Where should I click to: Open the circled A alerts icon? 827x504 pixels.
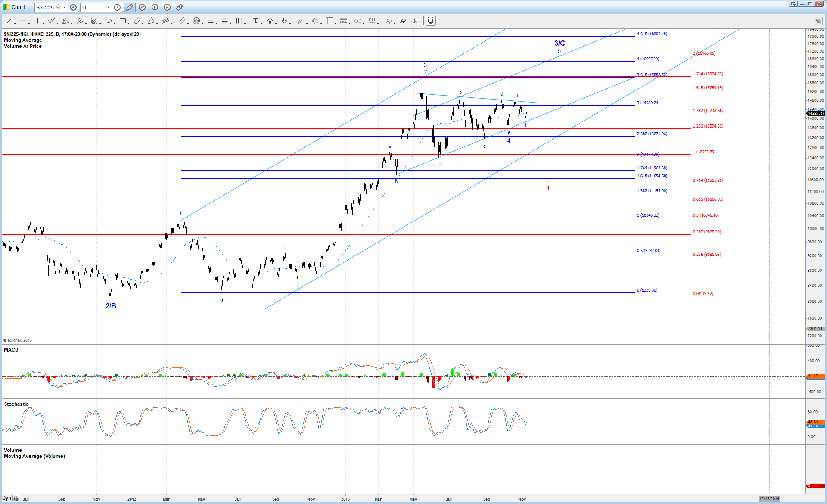click(x=167, y=7)
